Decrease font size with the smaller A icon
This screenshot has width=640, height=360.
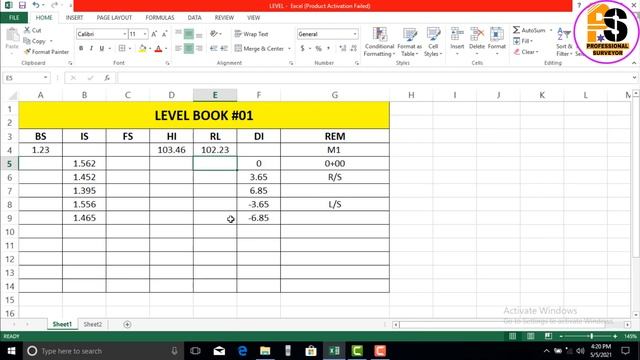tap(164, 34)
